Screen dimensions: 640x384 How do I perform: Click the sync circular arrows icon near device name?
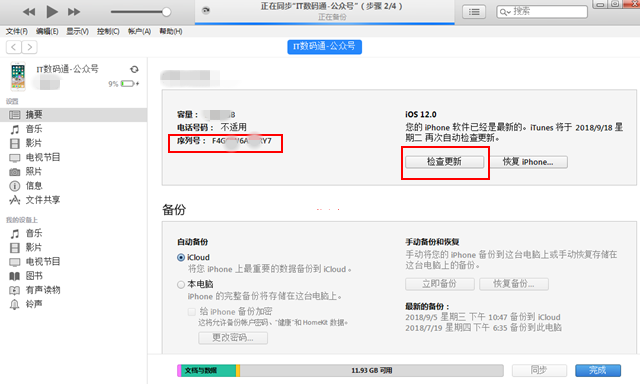134,69
